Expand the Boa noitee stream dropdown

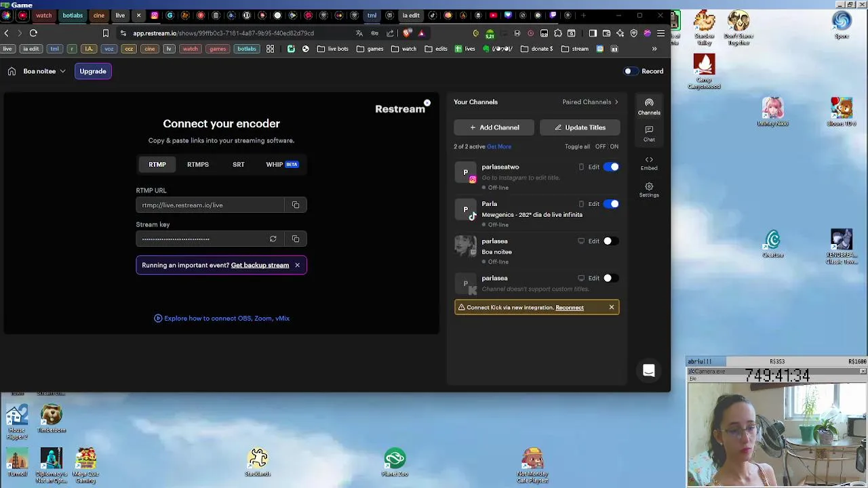(x=44, y=71)
